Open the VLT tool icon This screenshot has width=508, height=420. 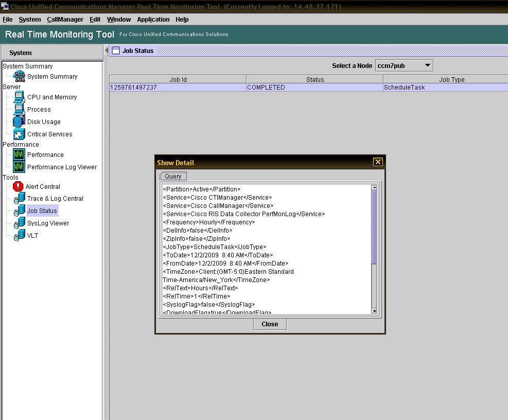coord(20,235)
